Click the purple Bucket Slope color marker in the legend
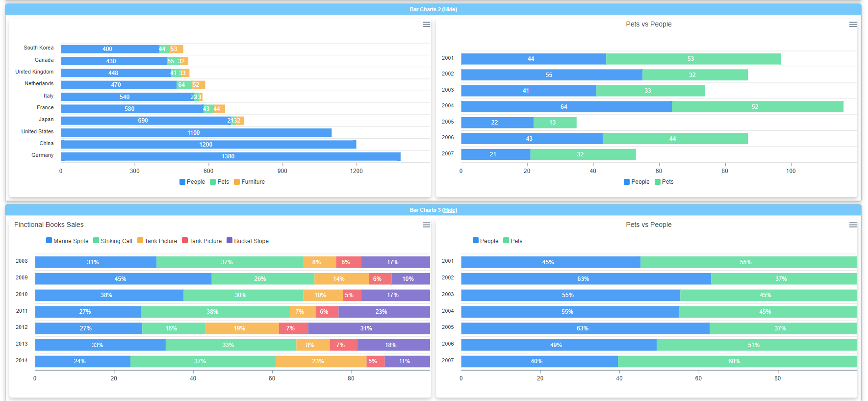Image resolution: width=868 pixels, height=401 pixels. (x=230, y=241)
